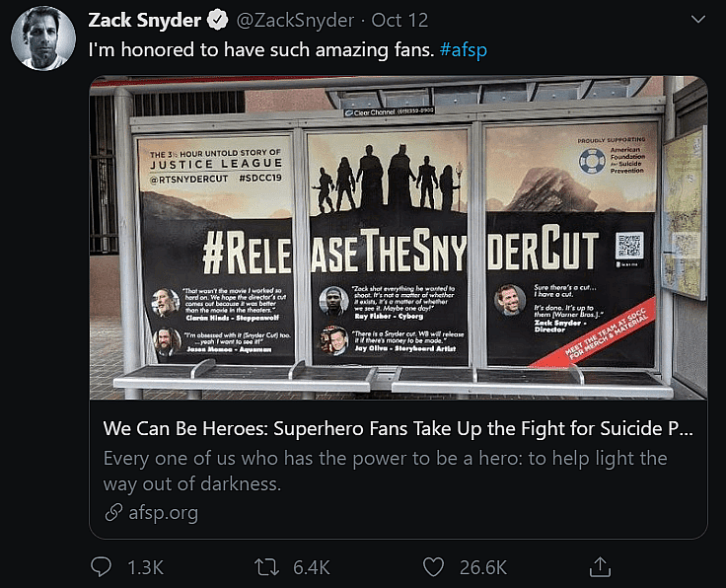This screenshot has width=726, height=588.
Task: Click the verified badge next to Zack Snyder
Action: coord(218,21)
